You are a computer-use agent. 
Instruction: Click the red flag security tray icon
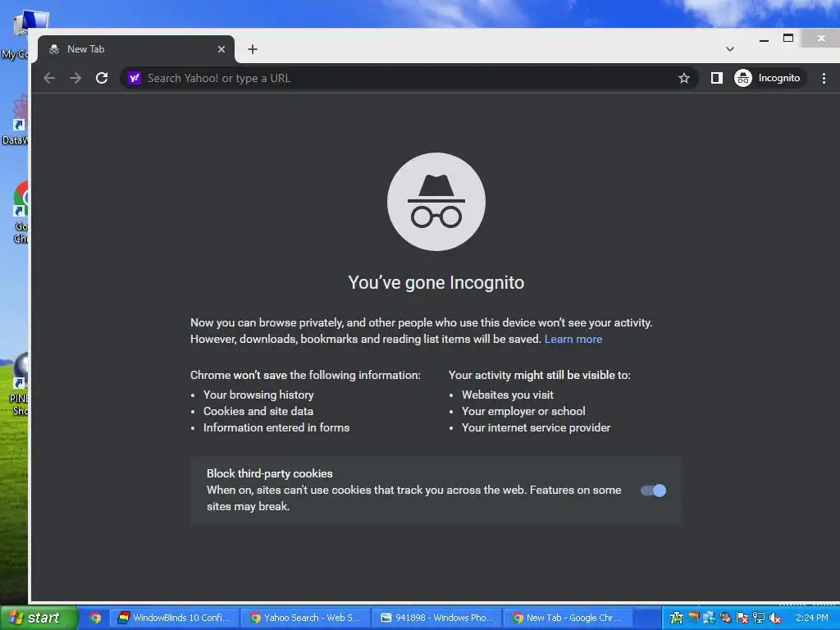[742, 619]
